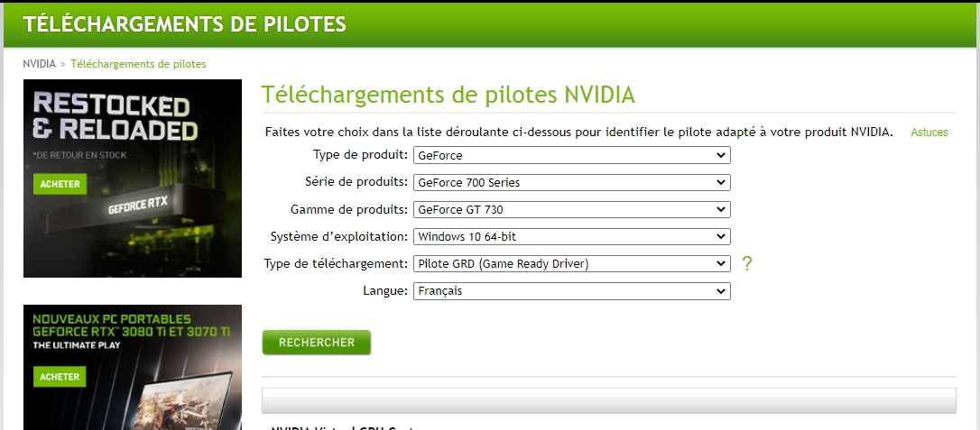Click the gray bar below the RECHERCHER button
The height and width of the screenshot is (430, 980).
(x=608, y=400)
